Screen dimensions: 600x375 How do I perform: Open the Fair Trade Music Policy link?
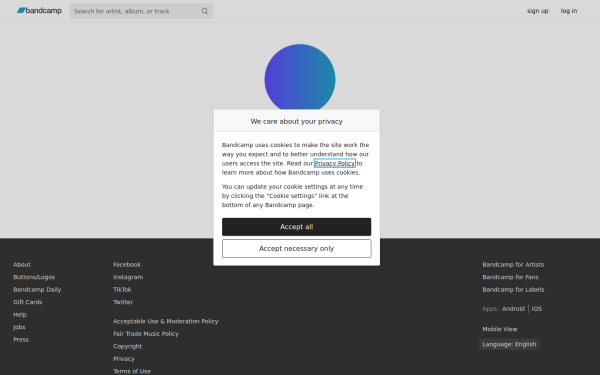pos(146,334)
